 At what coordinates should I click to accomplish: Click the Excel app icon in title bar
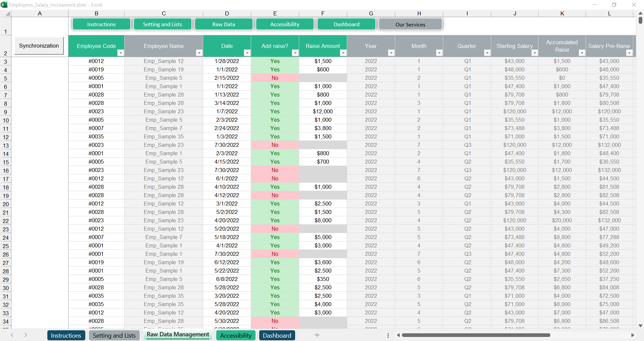point(4,5)
